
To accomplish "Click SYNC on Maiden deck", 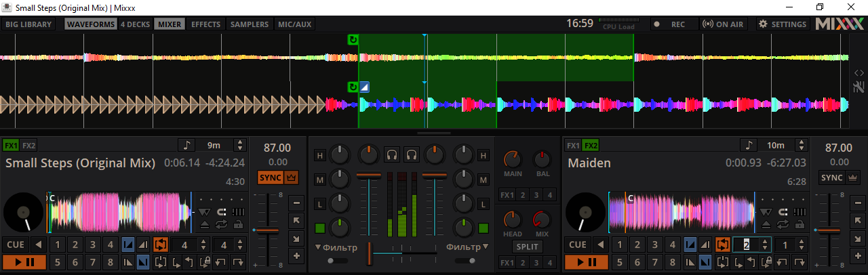I will point(832,177).
